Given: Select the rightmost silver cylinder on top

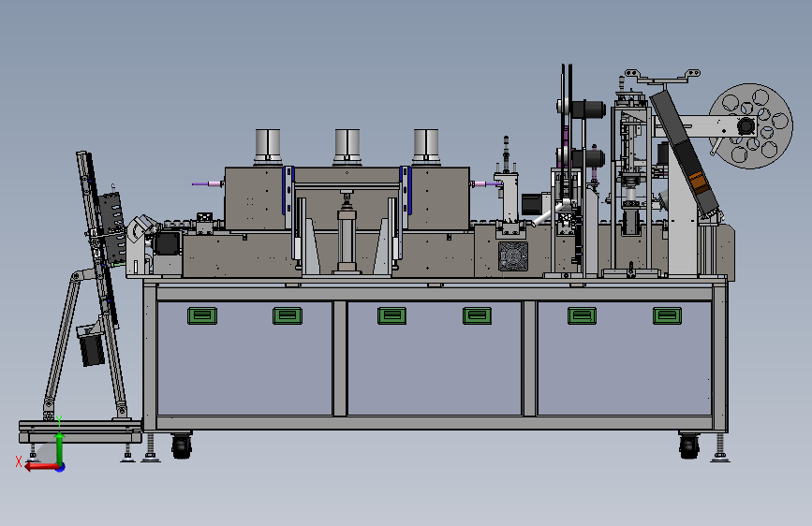Looking at the screenshot, I should [x=426, y=147].
